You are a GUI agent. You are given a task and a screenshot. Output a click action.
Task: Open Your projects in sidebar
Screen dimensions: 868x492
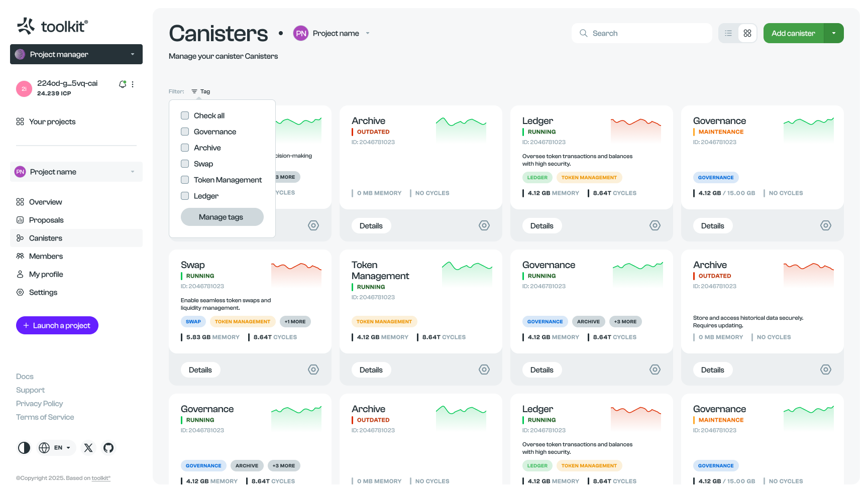click(76, 121)
